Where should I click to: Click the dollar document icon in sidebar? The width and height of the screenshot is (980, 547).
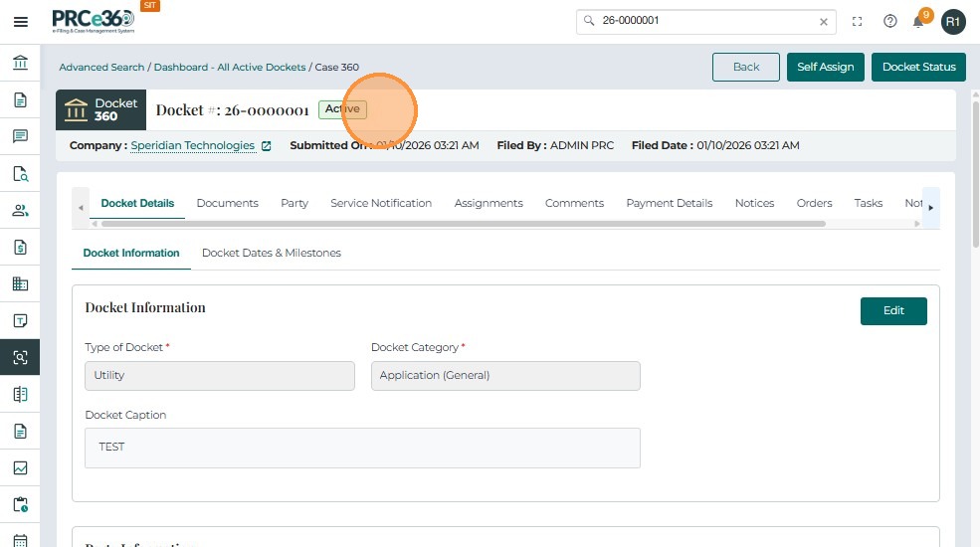(x=20, y=247)
